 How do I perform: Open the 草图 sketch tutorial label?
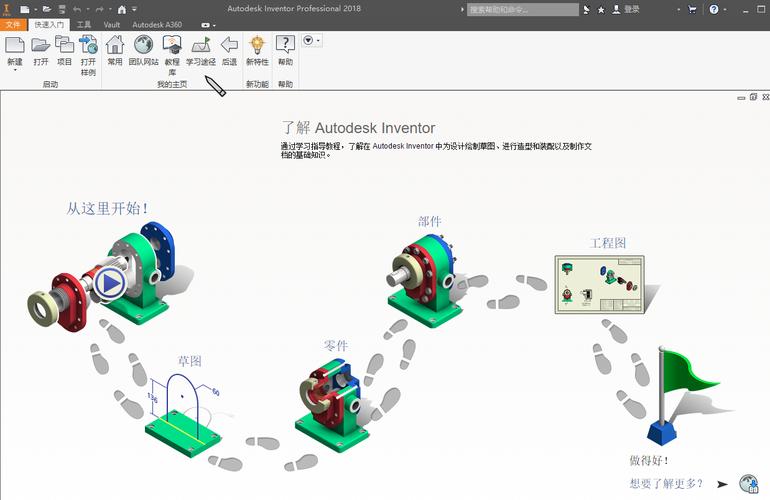(190, 361)
